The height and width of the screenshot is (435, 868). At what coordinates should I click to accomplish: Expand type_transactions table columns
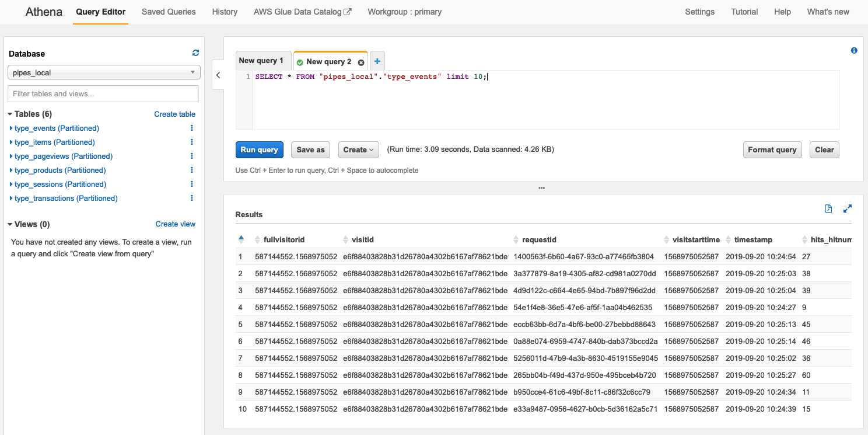pyautogui.click(x=11, y=198)
